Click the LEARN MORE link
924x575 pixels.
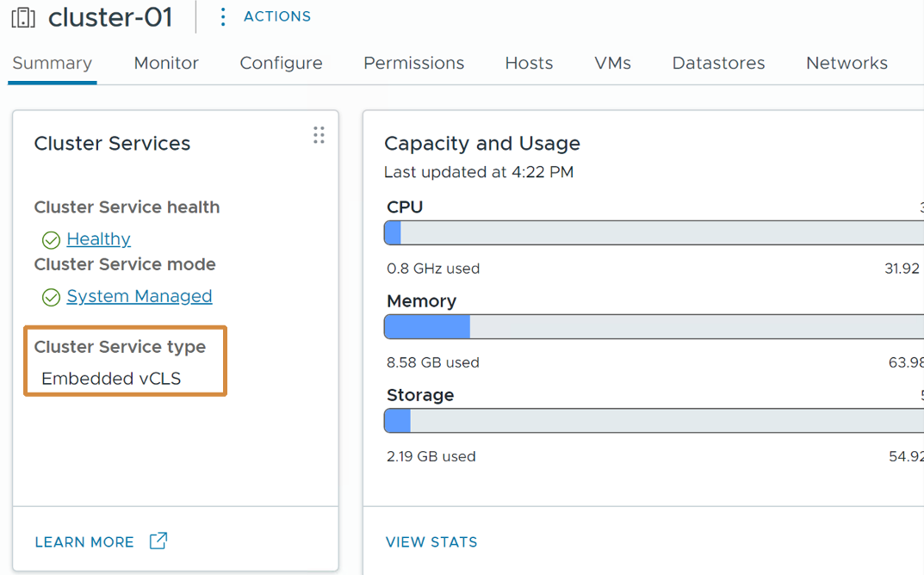[x=84, y=542]
